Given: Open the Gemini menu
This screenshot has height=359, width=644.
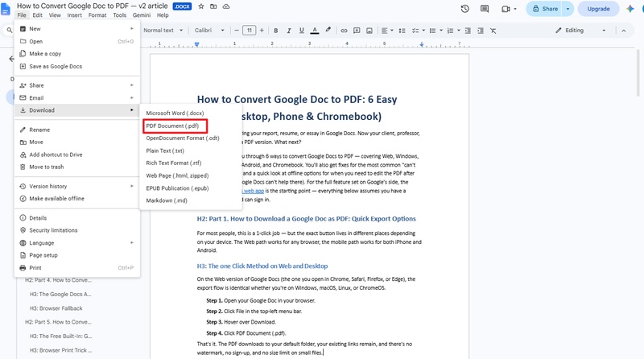Looking at the screenshot, I should pos(142,15).
